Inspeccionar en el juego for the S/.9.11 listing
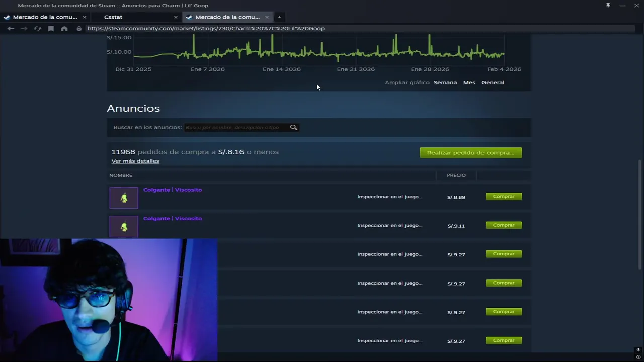 pyautogui.click(x=390, y=225)
